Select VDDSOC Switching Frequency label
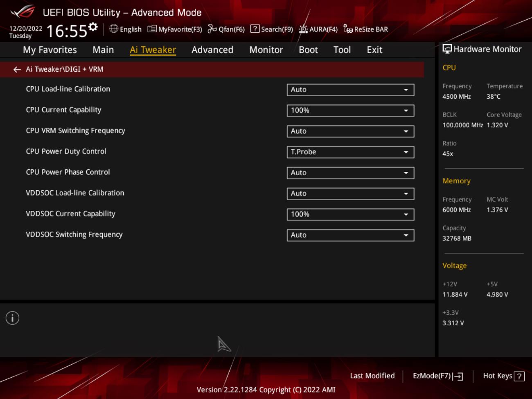532x399 pixels. pyautogui.click(x=74, y=235)
